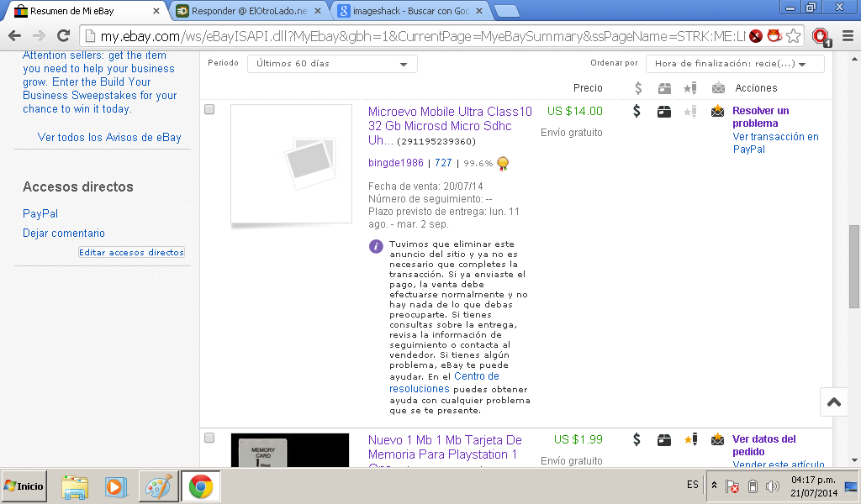The width and height of the screenshot is (861, 504).
Task: Click envelope icon for Playstation memory card row
Action: click(718, 439)
